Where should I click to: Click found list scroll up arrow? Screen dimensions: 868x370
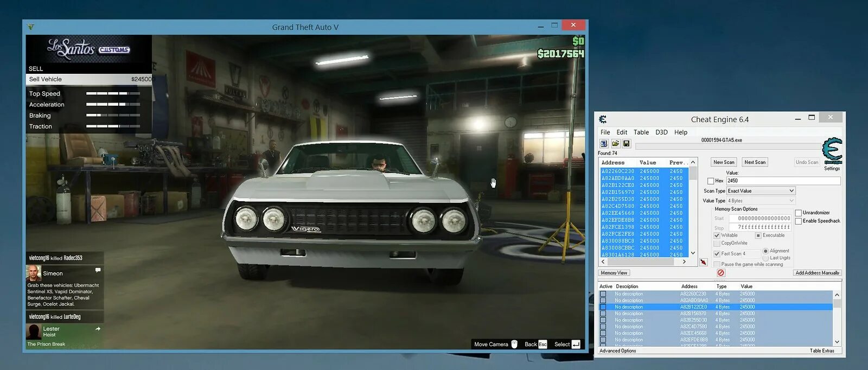tap(693, 162)
